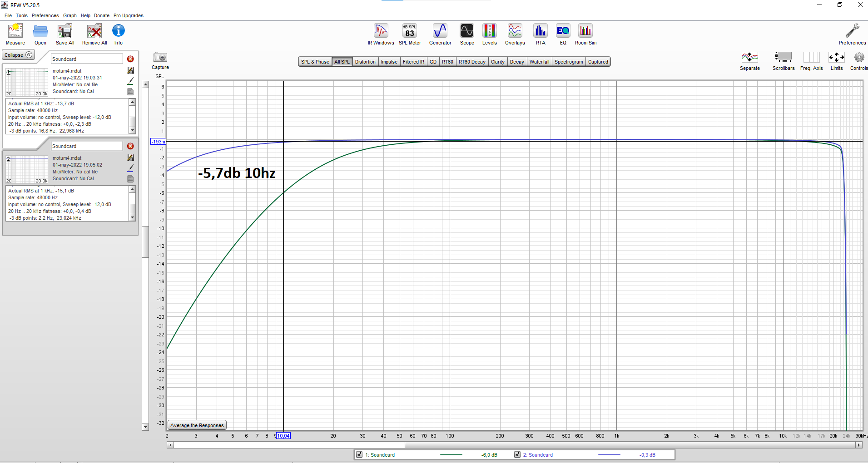The width and height of the screenshot is (868, 463).
Task: Click the horizontal frequency scrollbar thumb
Action: (x=289, y=445)
